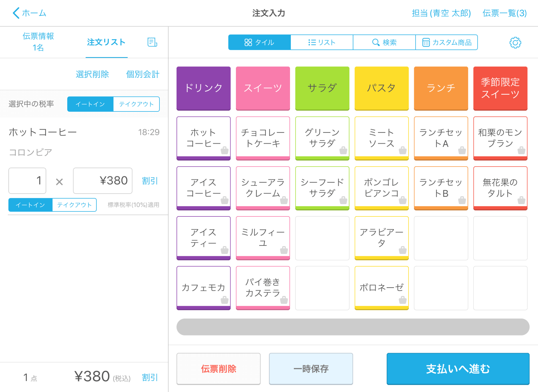This screenshot has height=392, width=538.
Task: Edit the unit price field ¥380
Action: pyautogui.click(x=103, y=181)
